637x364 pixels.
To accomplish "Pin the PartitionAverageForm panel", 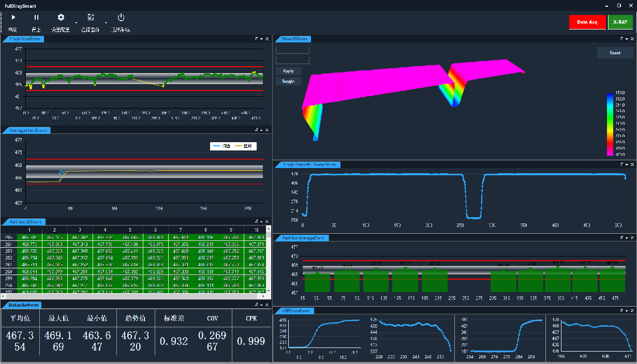I will pos(621,238).
